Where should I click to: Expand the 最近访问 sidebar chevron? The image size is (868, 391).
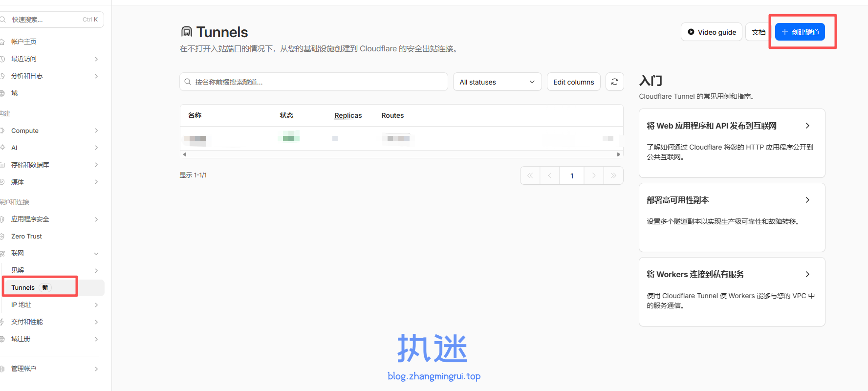click(x=96, y=59)
